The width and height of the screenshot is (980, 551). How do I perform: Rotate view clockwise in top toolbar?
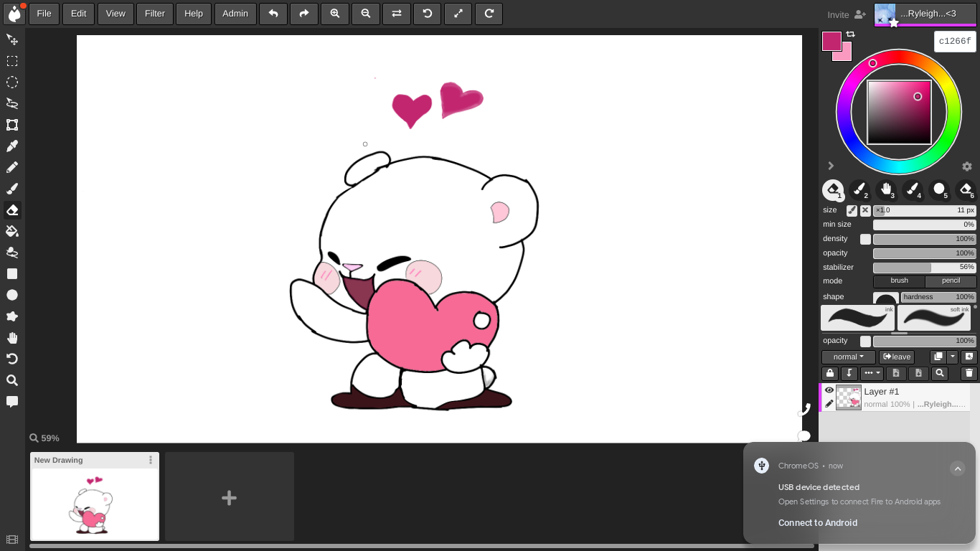point(489,14)
